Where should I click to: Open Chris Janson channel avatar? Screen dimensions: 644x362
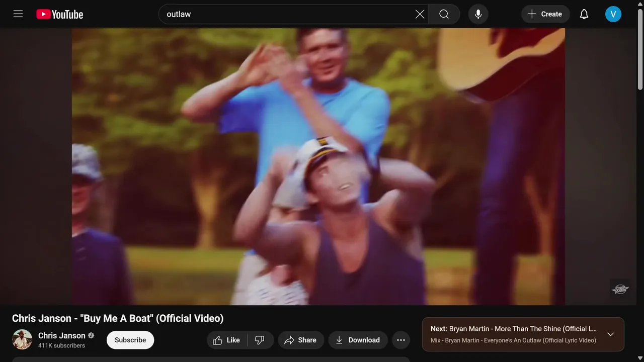click(22, 340)
